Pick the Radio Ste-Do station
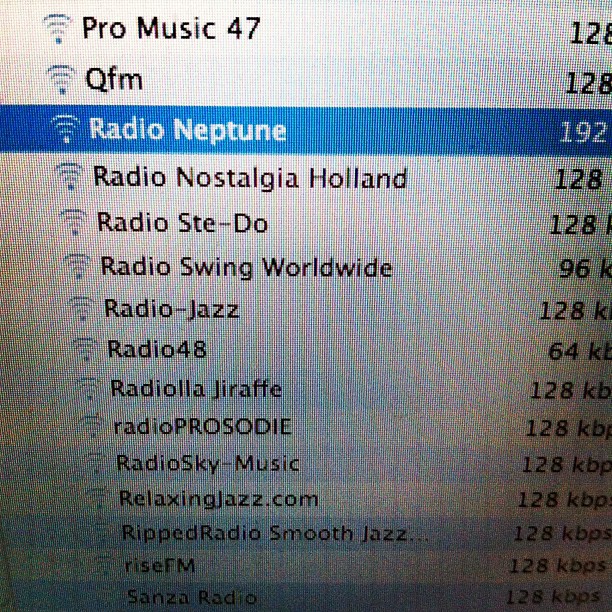 (x=182, y=223)
